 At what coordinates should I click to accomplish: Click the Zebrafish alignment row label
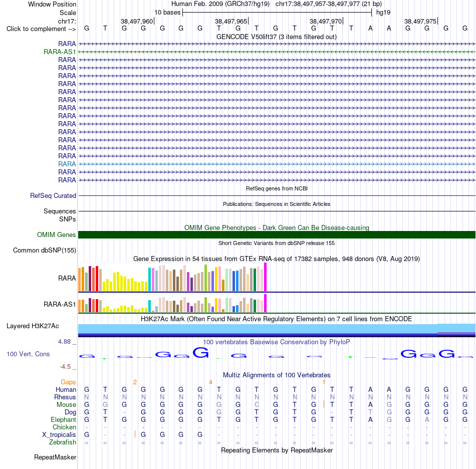62,442
